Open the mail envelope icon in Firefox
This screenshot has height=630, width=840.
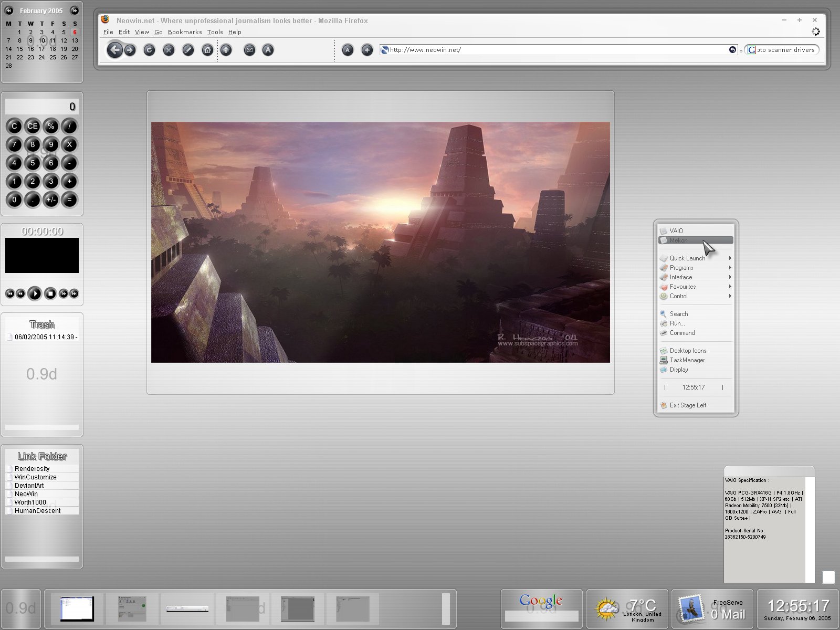(x=250, y=50)
